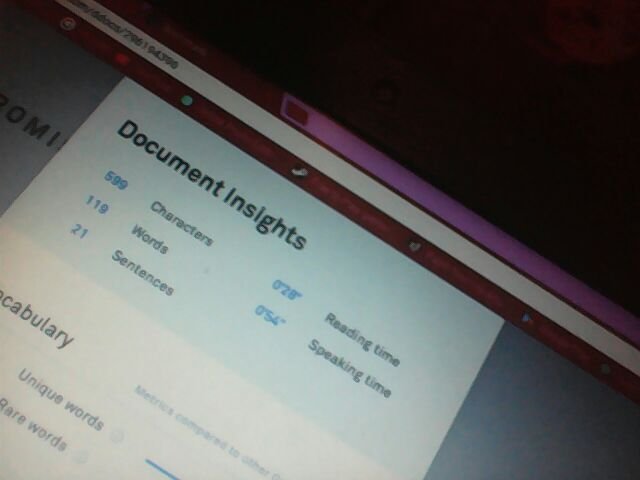Click the 0'28" reading time value

tap(287, 290)
